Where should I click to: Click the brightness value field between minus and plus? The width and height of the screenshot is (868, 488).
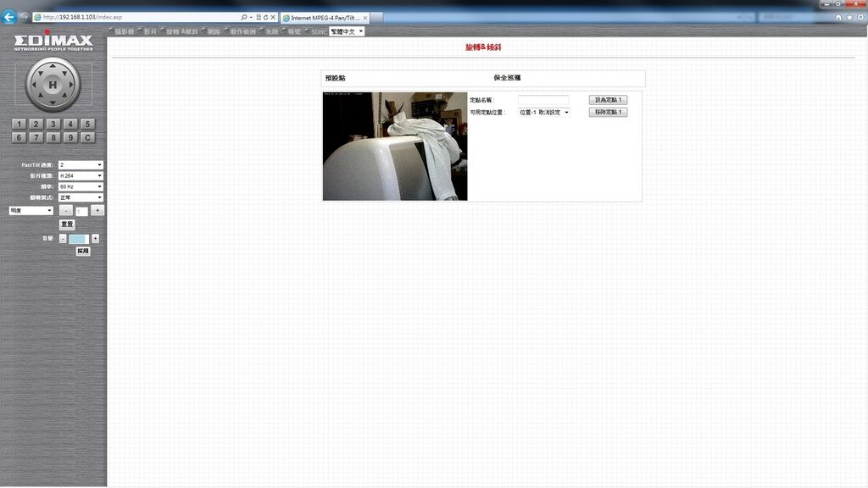pos(81,211)
